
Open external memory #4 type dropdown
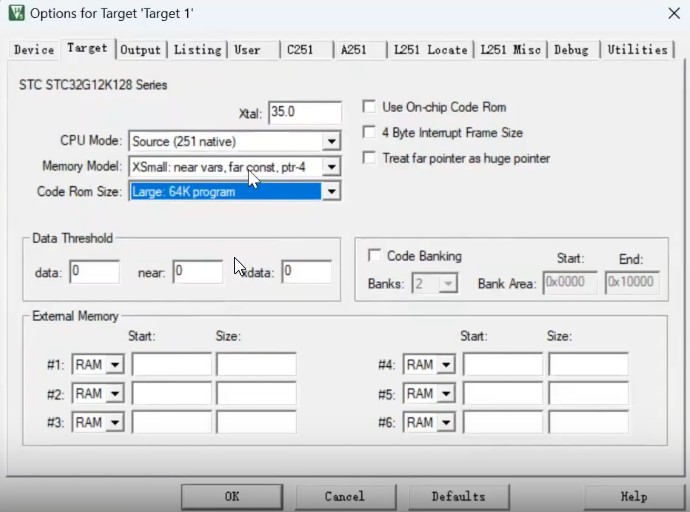pyautogui.click(x=445, y=365)
